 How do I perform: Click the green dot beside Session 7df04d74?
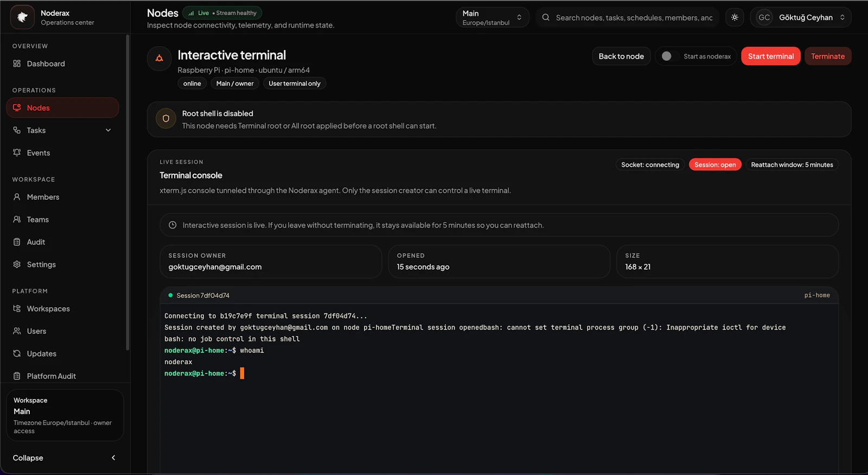(170, 295)
